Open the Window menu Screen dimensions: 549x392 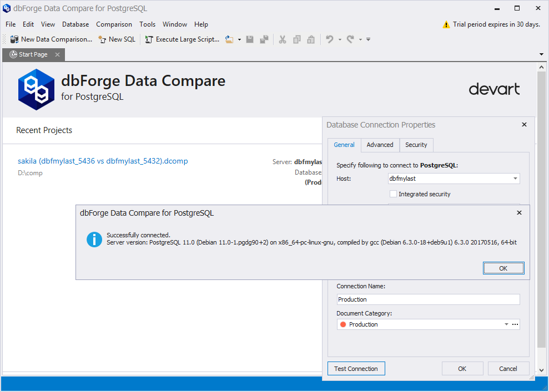tap(175, 24)
